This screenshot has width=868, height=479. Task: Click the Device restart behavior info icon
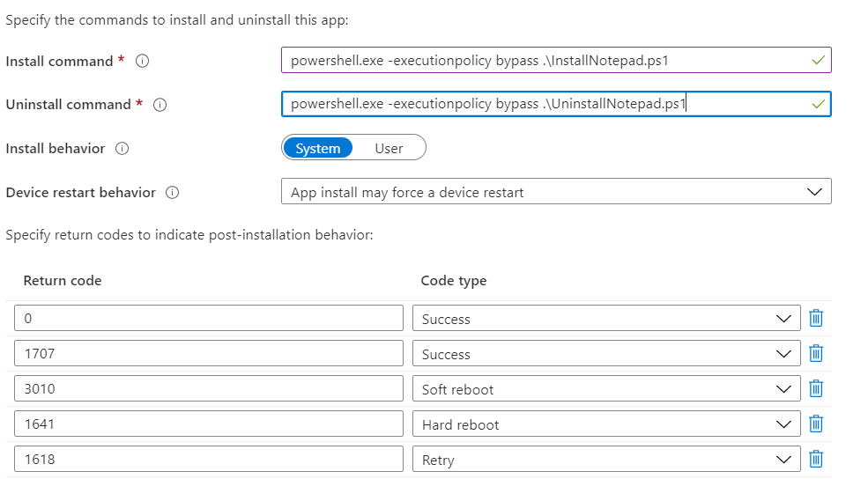click(x=173, y=193)
